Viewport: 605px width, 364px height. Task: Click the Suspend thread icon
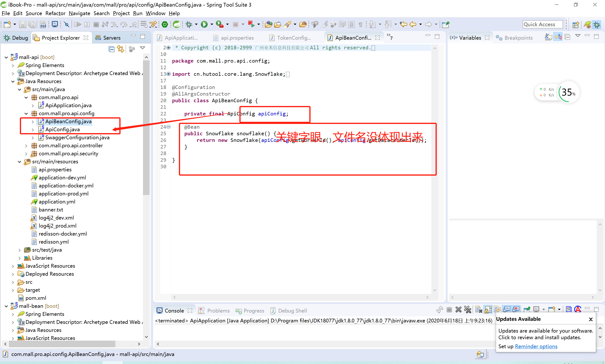(x=88, y=25)
